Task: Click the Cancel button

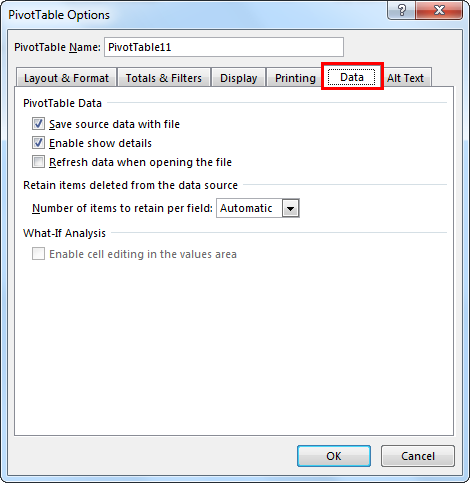Action: (x=418, y=456)
